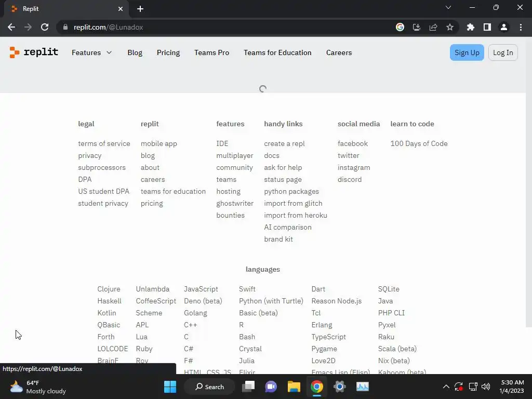Screen dimensions: 532x399
Task: Select the Haskell language link
Action: [x=109, y=301]
